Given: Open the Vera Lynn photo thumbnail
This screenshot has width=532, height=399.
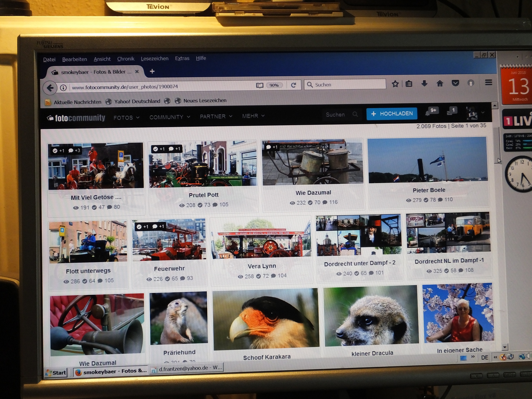Looking at the screenshot, I should [261, 238].
